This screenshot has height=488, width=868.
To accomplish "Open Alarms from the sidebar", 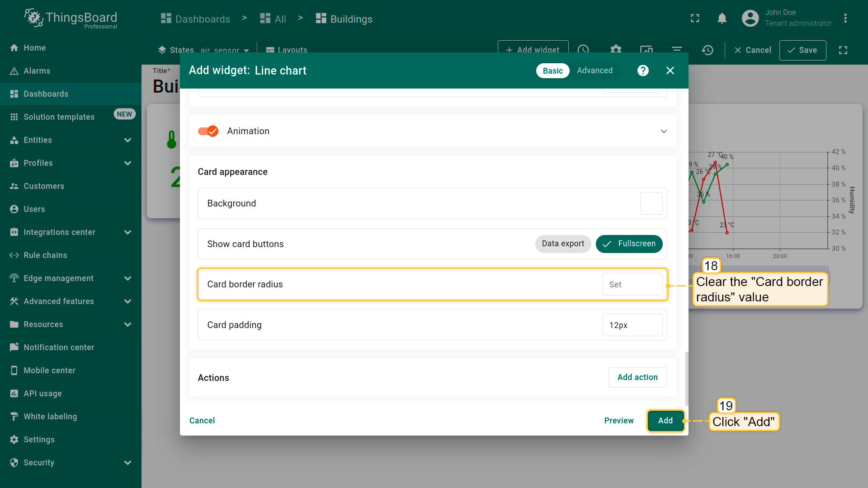I will (37, 71).
